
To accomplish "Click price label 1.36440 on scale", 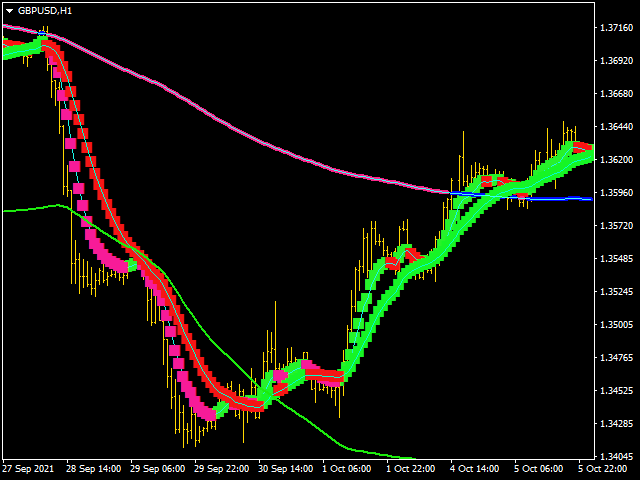I will pyautogui.click(x=616, y=127).
